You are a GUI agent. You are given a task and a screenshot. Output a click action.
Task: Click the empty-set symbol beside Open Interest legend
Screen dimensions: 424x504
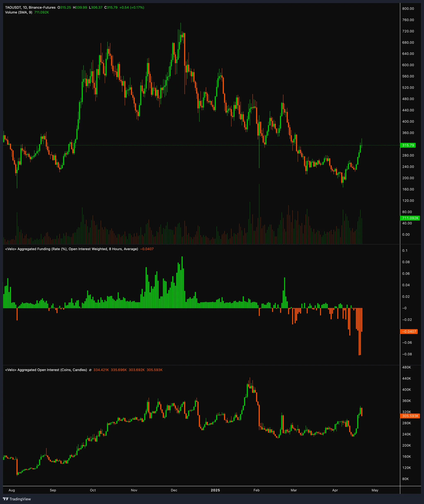(90, 370)
